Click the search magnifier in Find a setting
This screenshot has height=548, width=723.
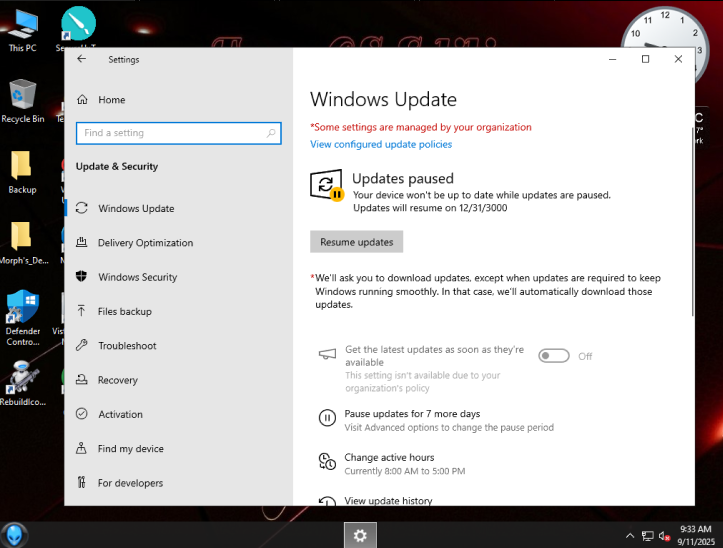coord(271,133)
